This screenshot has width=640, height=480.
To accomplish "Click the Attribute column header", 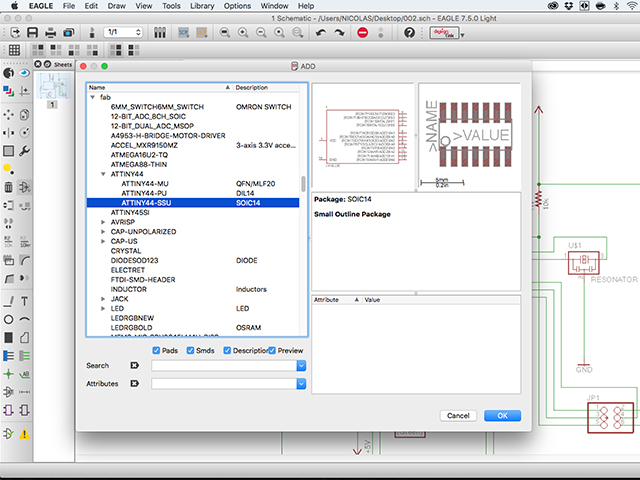I will pos(337,300).
